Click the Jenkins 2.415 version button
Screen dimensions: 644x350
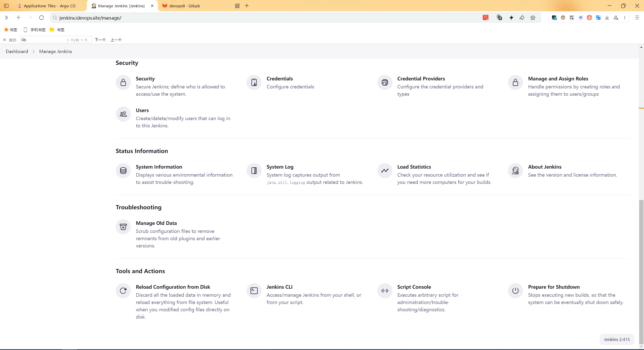[617, 339]
